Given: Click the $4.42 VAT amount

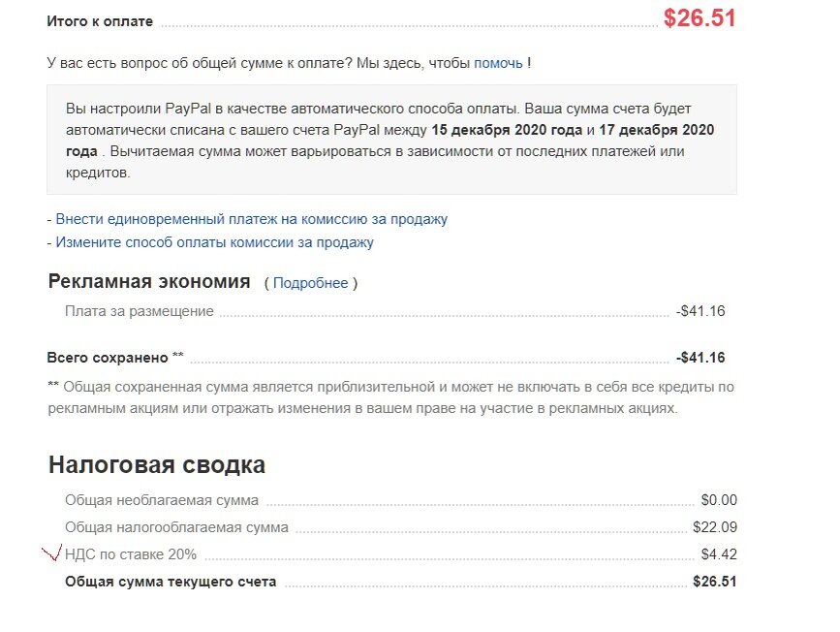Looking at the screenshot, I should 719,554.
